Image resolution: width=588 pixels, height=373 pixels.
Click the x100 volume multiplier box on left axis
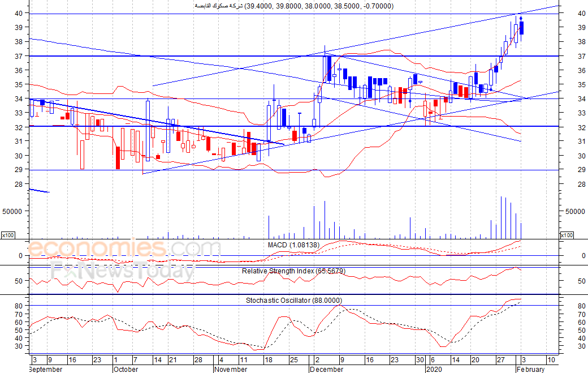point(8,235)
